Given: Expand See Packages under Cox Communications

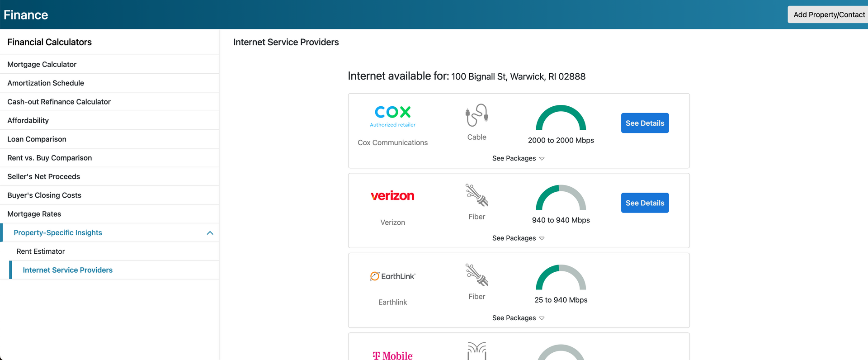Looking at the screenshot, I should [518, 158].
